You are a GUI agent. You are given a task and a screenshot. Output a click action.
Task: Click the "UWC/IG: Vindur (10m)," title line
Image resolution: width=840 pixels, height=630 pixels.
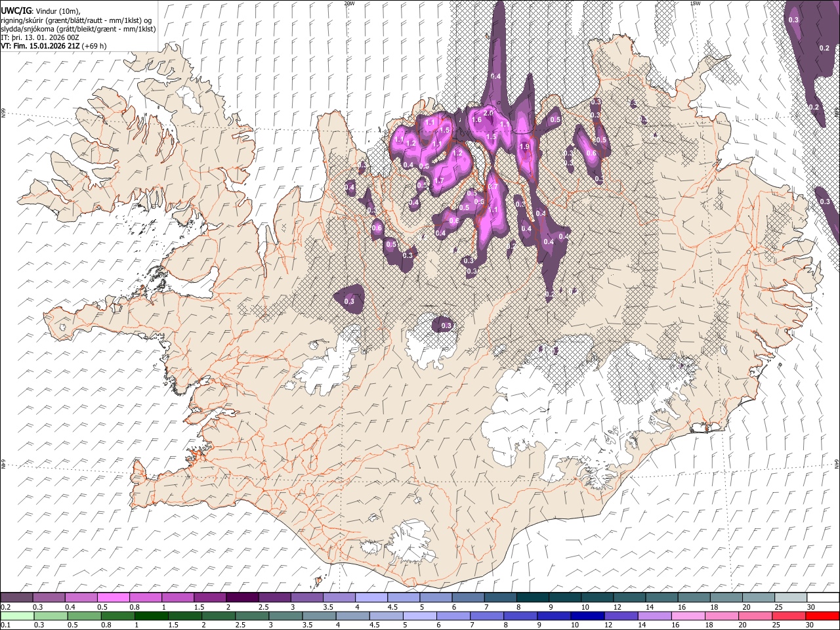pos(41,11)
